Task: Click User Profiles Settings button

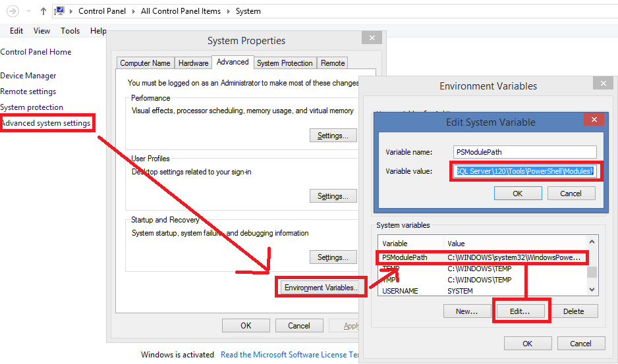Action: (333, 195)
